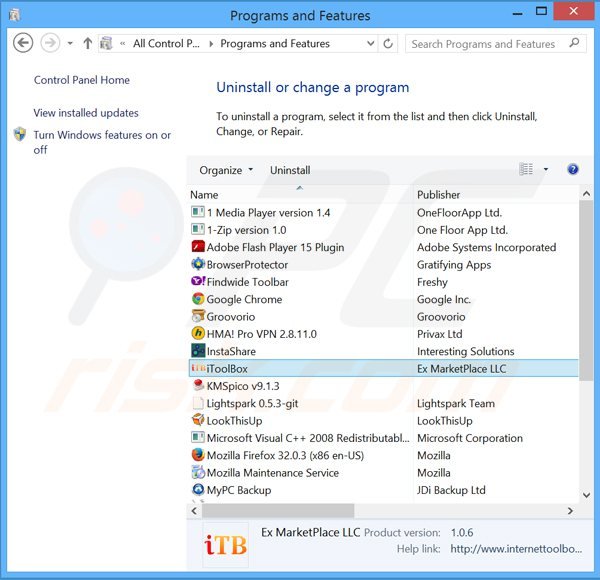Select the KMSpico v9.1.3 icon
The height and width of the screenshot is (580, 600).
[x=198, y=385]
